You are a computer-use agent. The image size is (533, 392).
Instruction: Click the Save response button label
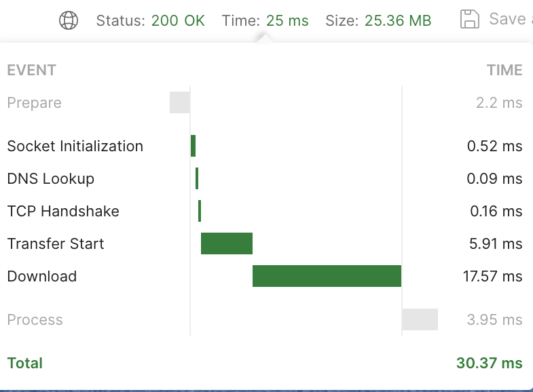511,19
